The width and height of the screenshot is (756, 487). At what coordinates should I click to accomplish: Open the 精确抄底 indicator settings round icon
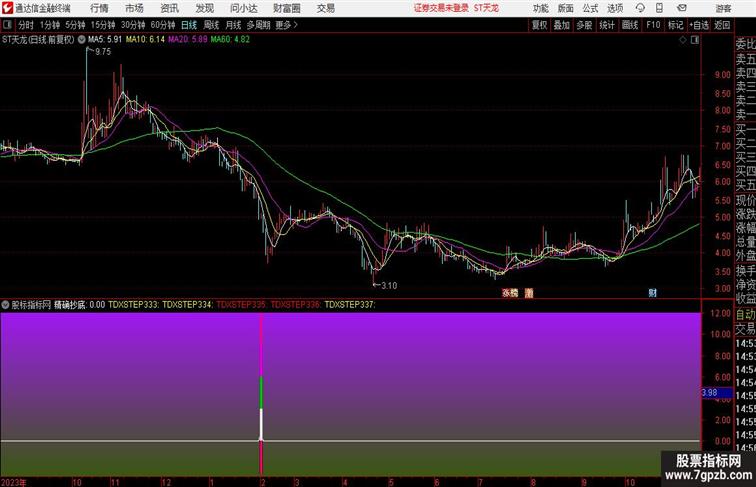click(x=5, y=305)
